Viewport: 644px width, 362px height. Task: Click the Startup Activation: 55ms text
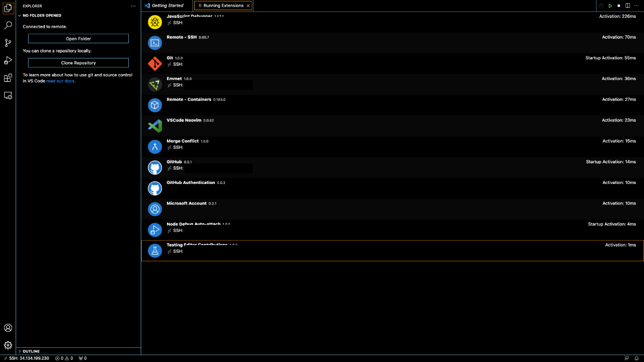611,58
